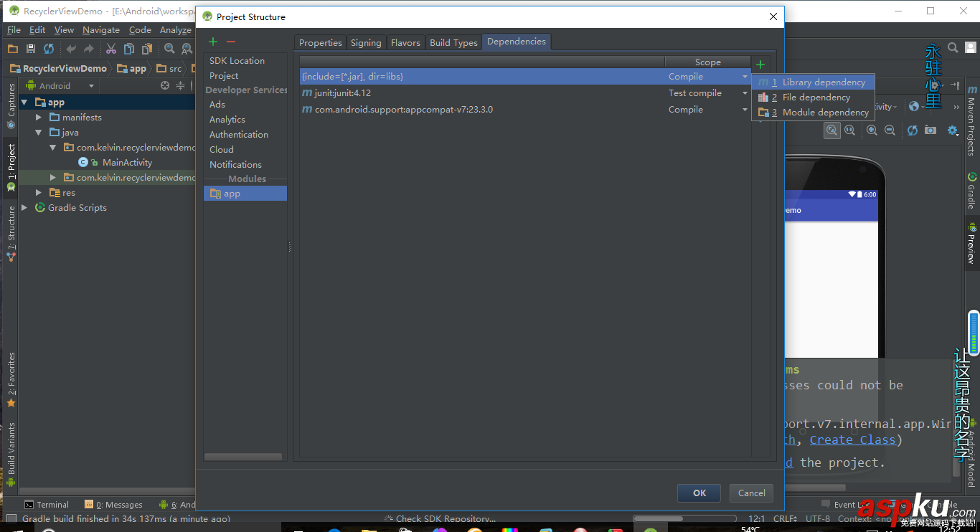Collapse the java folder
The image size is (980, 532).
pyautogui.click(x=39, y=133)
